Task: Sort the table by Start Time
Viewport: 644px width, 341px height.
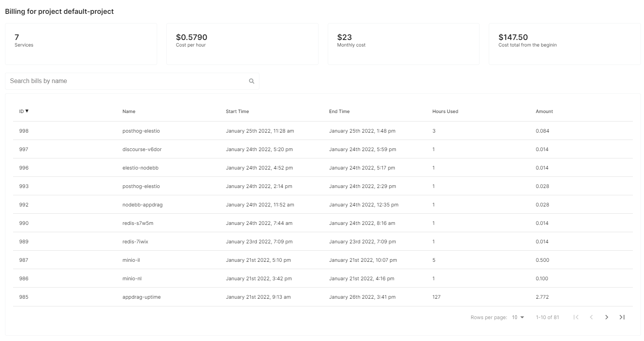Action: (x=237, y=111)
